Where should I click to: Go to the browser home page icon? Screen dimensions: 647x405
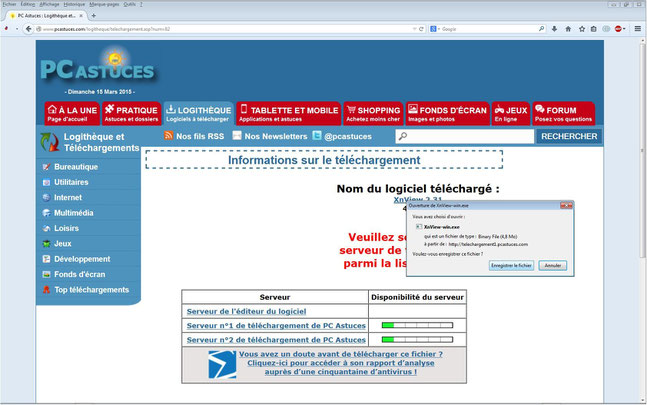[568, 29]
